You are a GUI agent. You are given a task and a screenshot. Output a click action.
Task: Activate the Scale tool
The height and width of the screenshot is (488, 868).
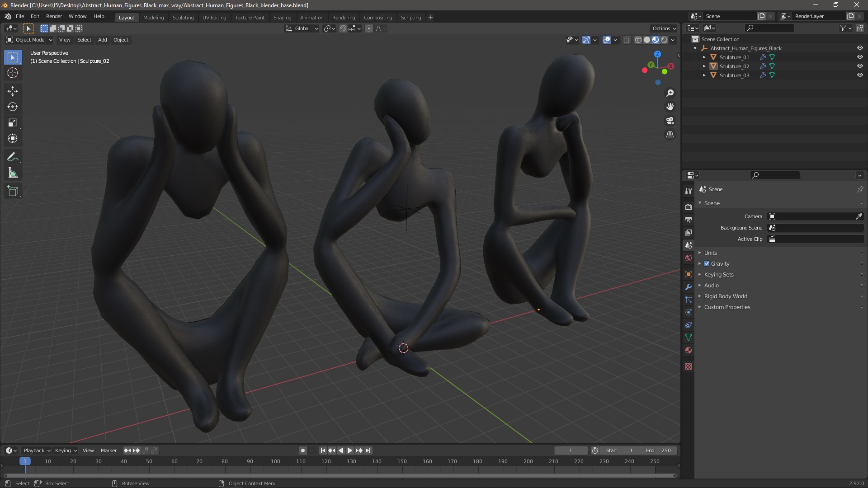(13, 123)
